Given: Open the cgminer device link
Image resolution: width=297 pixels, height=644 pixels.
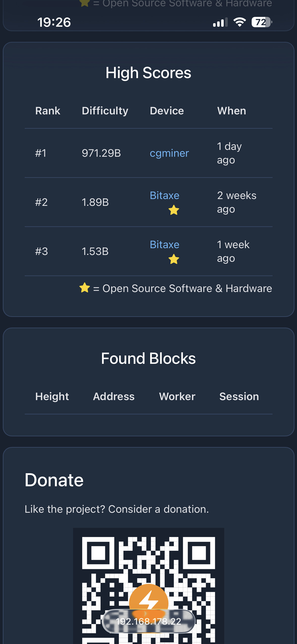Looking at the screenshot, I should tap(169, 153).
